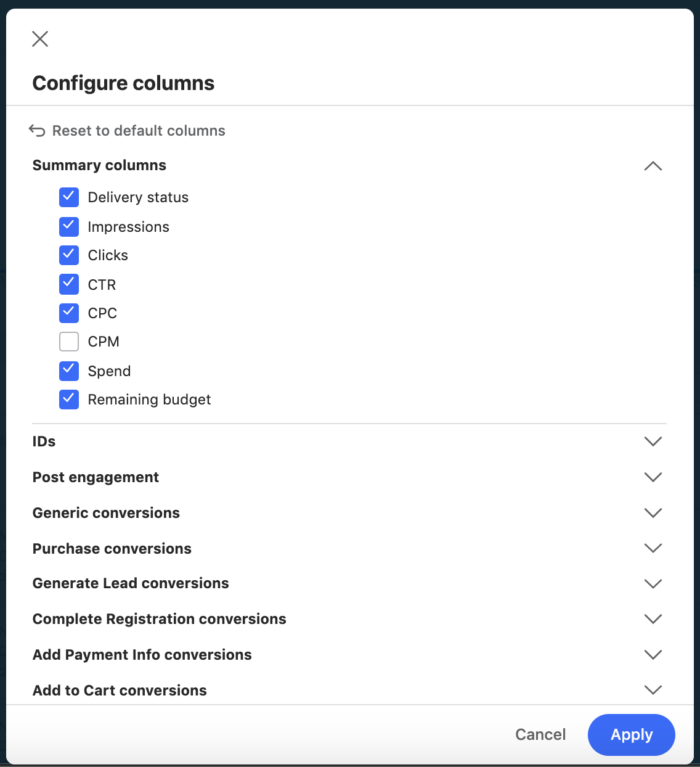Screen dimensions: 700x767
Task: Toggle off the CTR checkbox
Action: click(x=69, y=284)
